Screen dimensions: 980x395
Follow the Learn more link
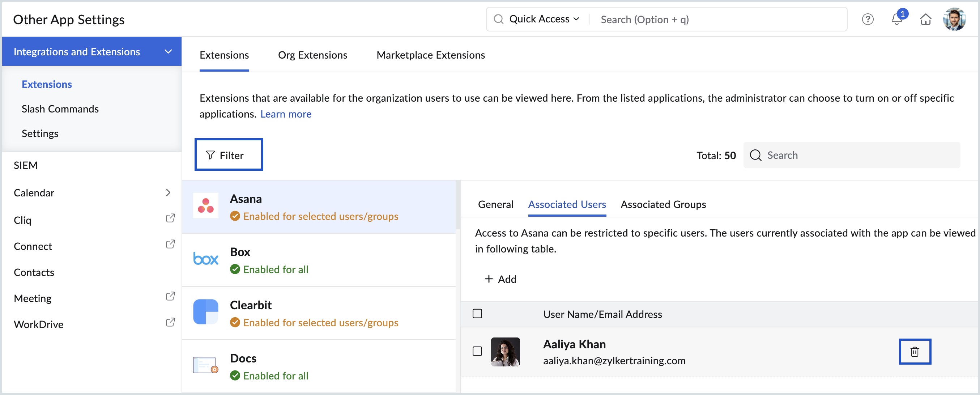[285, 114]
